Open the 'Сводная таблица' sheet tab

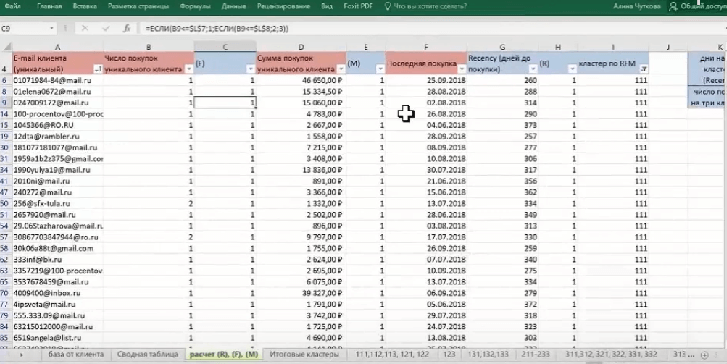coord(147,354)
